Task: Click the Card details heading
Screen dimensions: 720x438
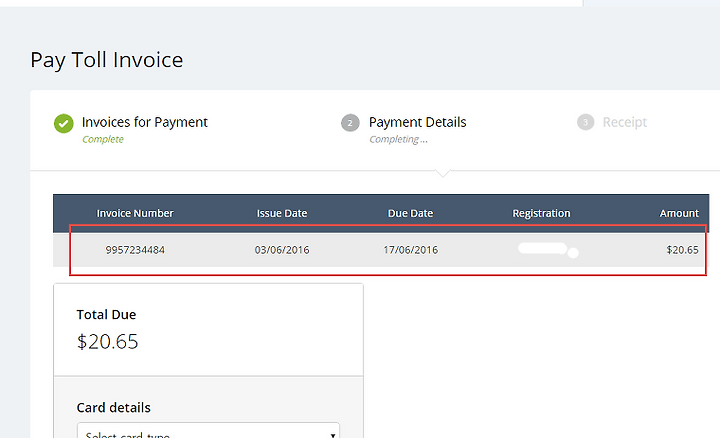Action: tap(113, 408)
